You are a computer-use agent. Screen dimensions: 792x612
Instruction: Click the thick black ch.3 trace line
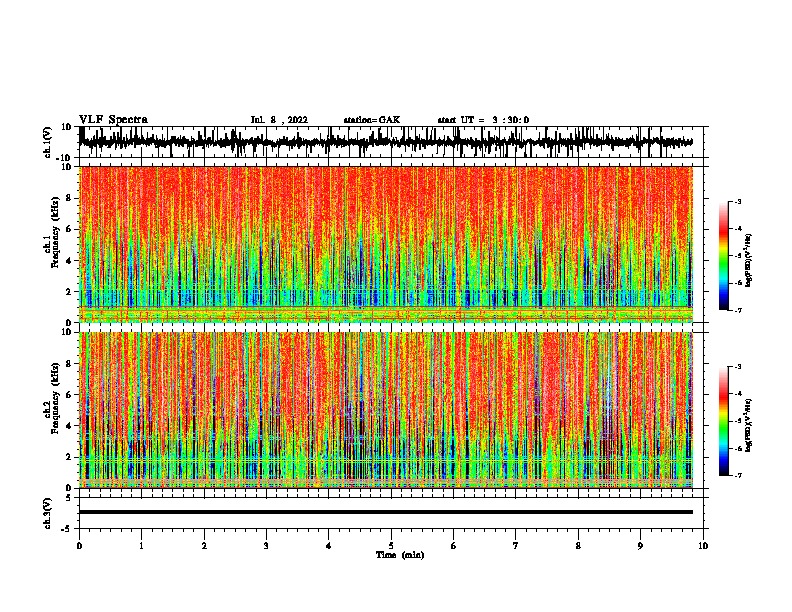pyautogui.click(x=386, y=512)
